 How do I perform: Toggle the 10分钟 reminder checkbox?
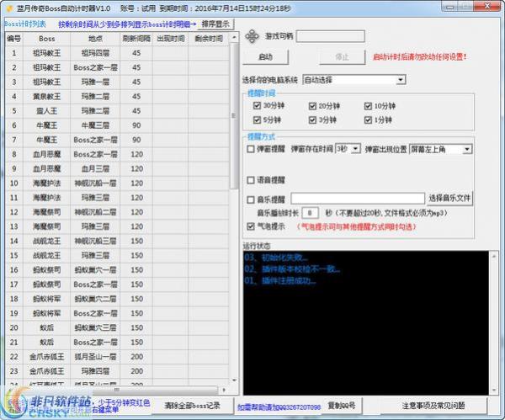point(368,106)
